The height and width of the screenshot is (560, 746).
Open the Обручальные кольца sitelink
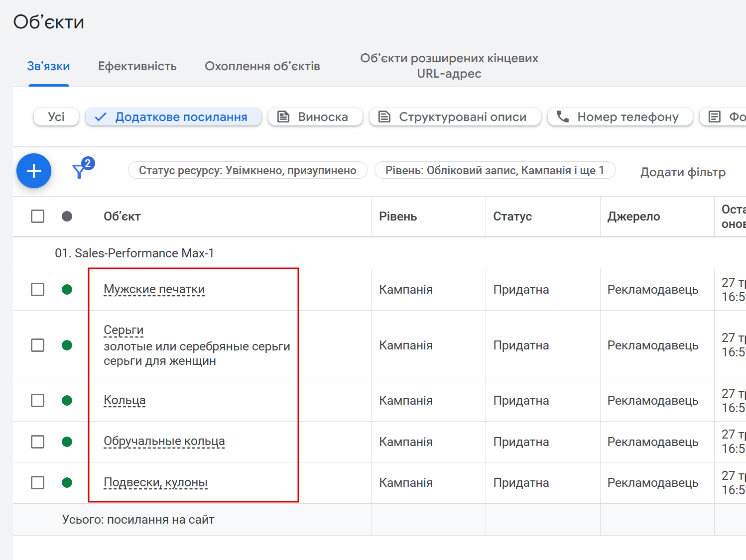[x=164, y=441]
